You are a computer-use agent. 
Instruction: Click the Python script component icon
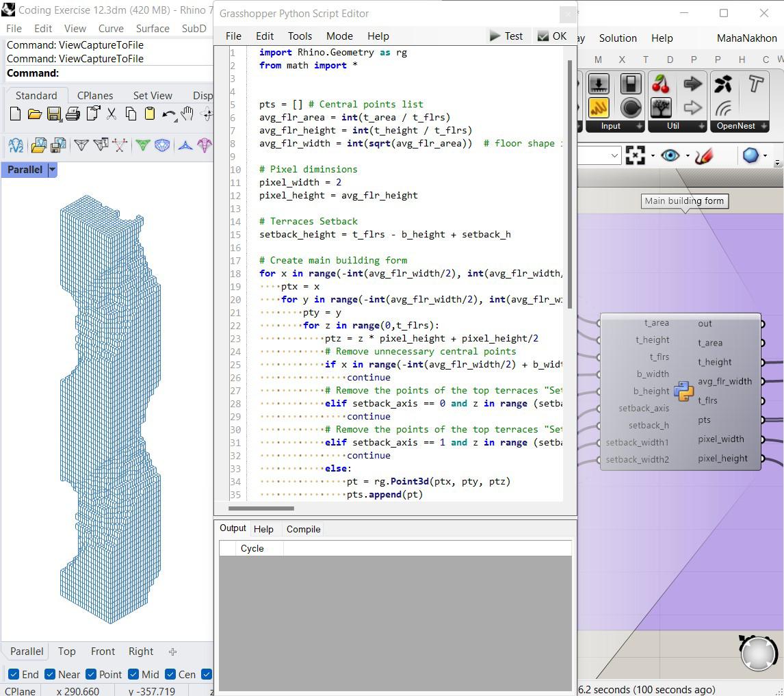[x=683, y=391]
